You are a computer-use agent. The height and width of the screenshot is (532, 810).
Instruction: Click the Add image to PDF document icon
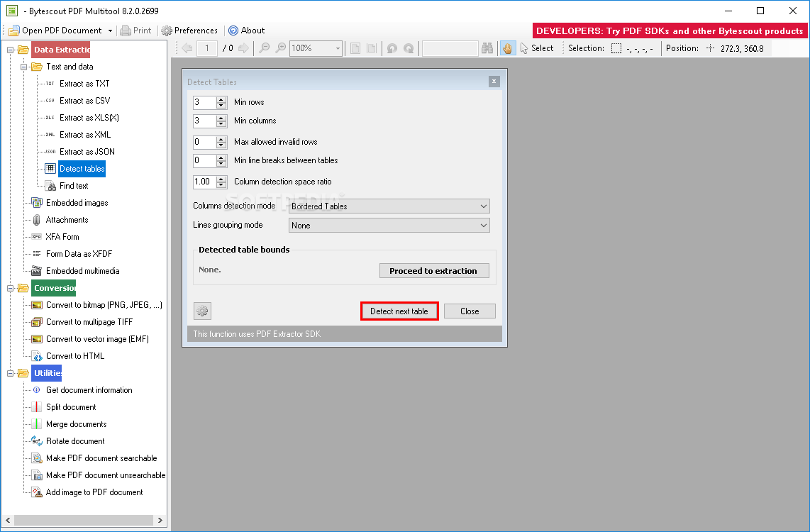click(37, 493)
